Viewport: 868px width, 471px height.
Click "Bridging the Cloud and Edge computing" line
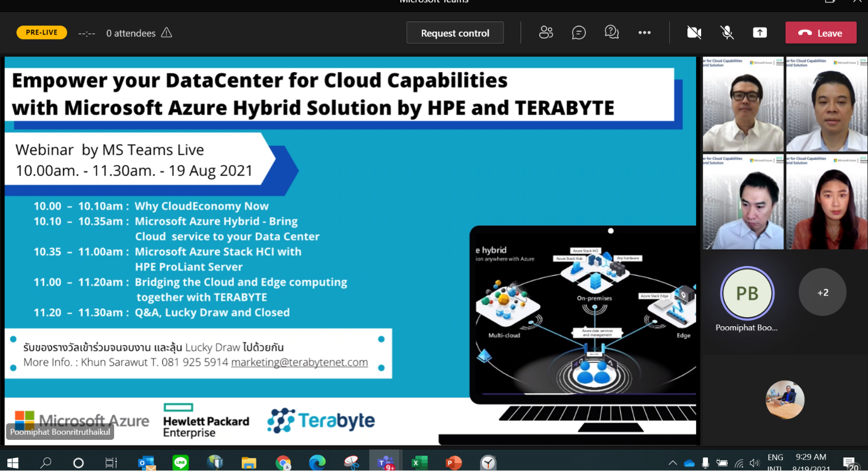point(241,282)
